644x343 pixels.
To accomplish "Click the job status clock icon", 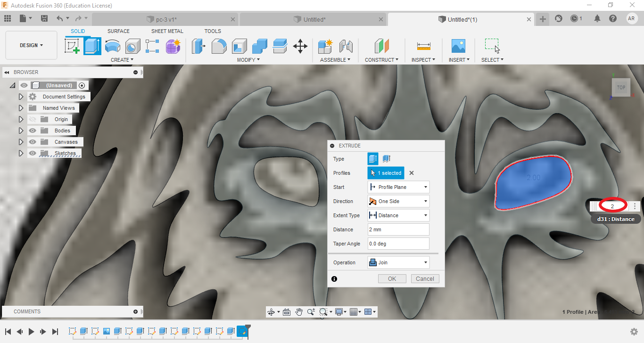I will click(x=574, y=18).
